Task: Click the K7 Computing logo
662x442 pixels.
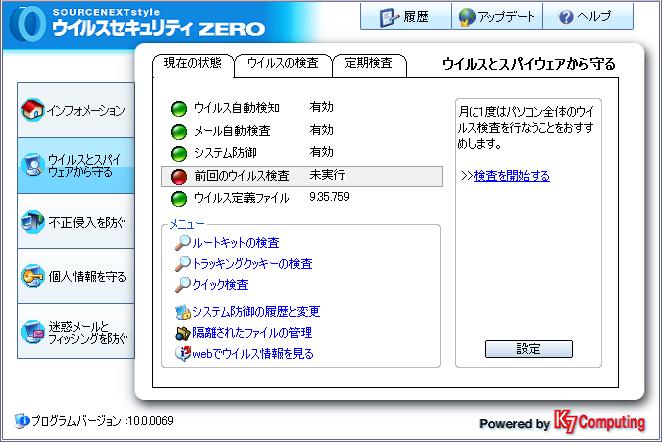Action: click(600, 422)
